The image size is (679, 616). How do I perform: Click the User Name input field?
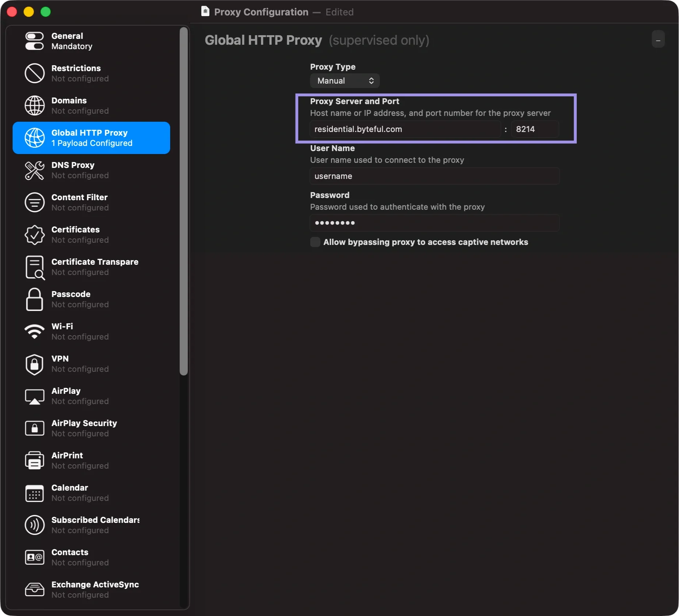[x=434, y=176]
